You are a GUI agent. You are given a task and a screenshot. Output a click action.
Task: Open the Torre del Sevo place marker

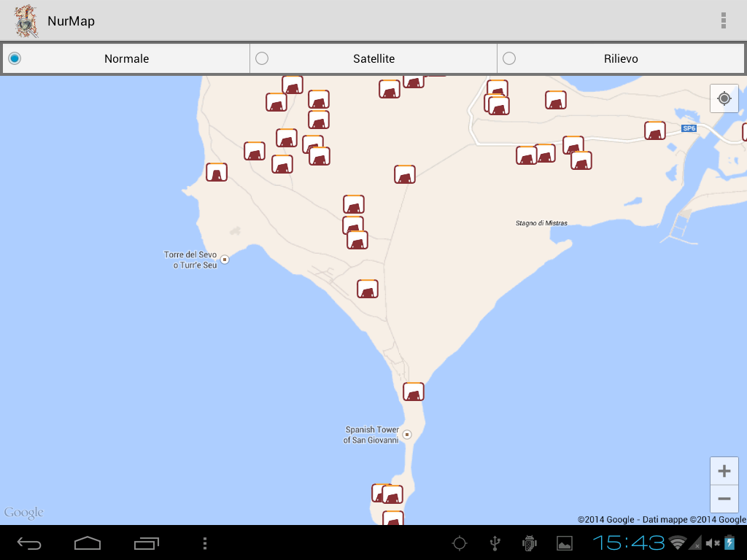(x=225, y=260)
